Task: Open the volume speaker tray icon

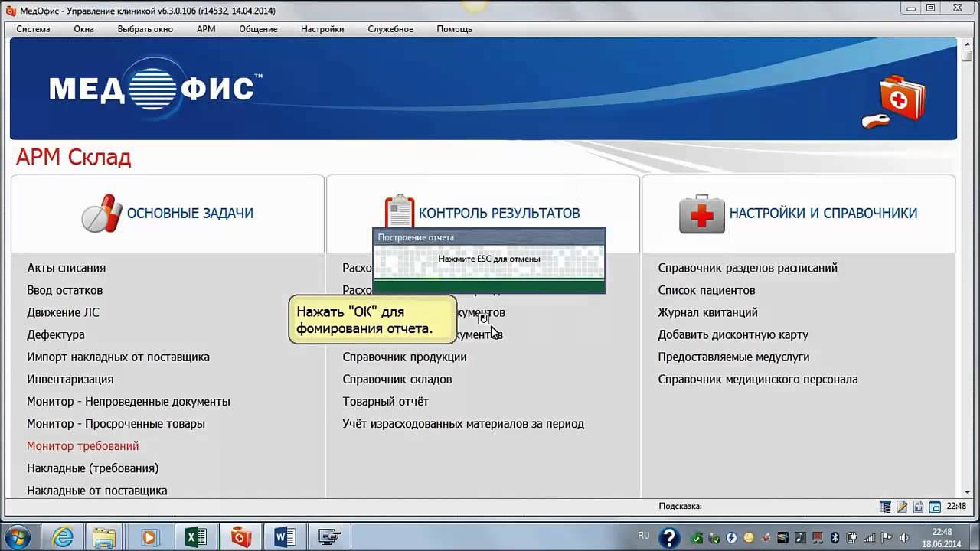Action: (x=903, y=537)
